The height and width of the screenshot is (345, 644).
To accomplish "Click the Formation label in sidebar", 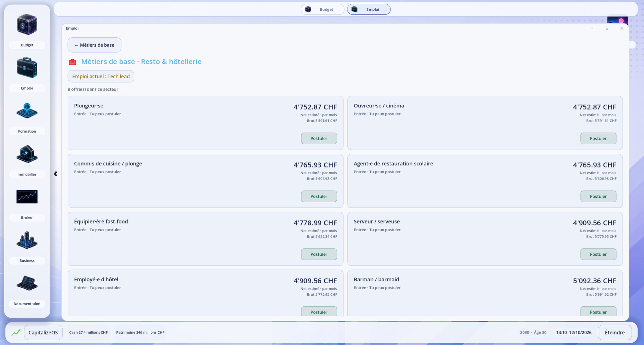I will [x=27, y=131].
